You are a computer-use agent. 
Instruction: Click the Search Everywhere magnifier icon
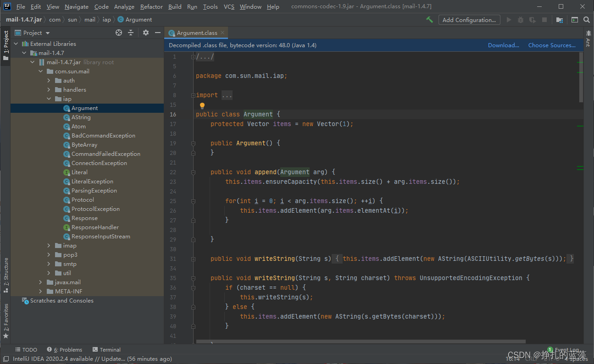click(587, 20)
